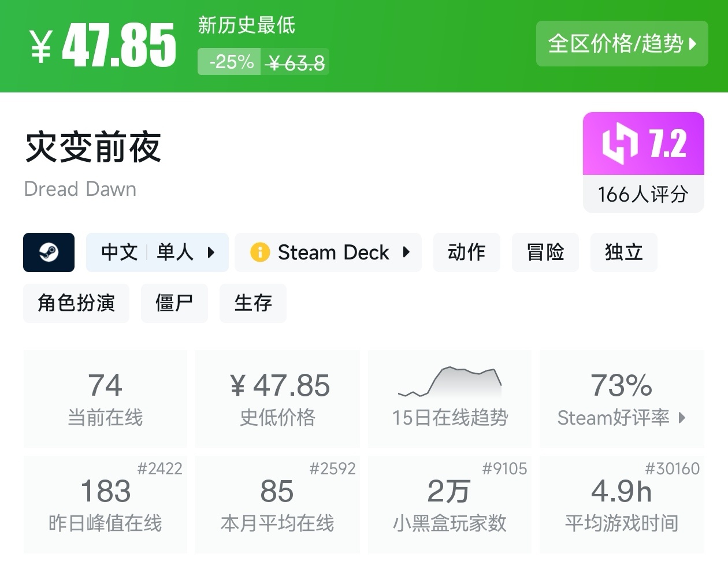Click the Steam Deck yellow info icon

coord(259,252)
